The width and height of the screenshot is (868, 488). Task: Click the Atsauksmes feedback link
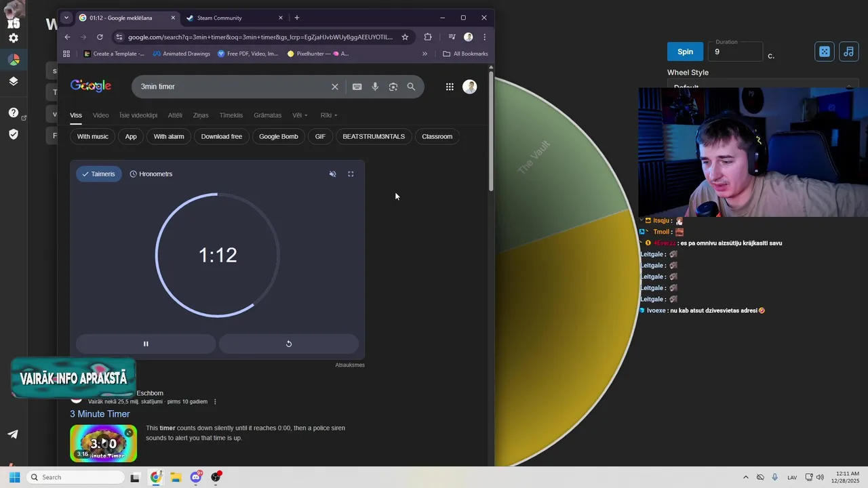click(x=350, y=365)
